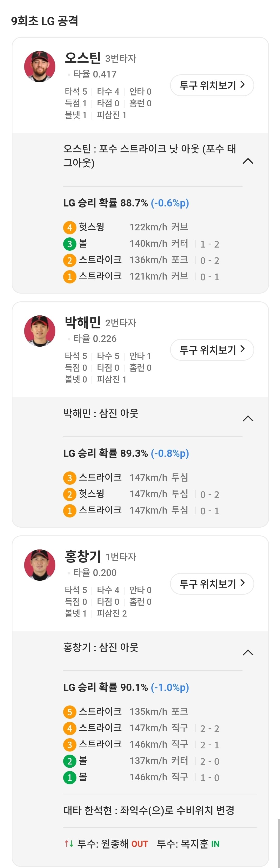280x868 pixels.
Task: Open 홍창기 player name link
Action: pyautogui.click(x=83, y=556)
